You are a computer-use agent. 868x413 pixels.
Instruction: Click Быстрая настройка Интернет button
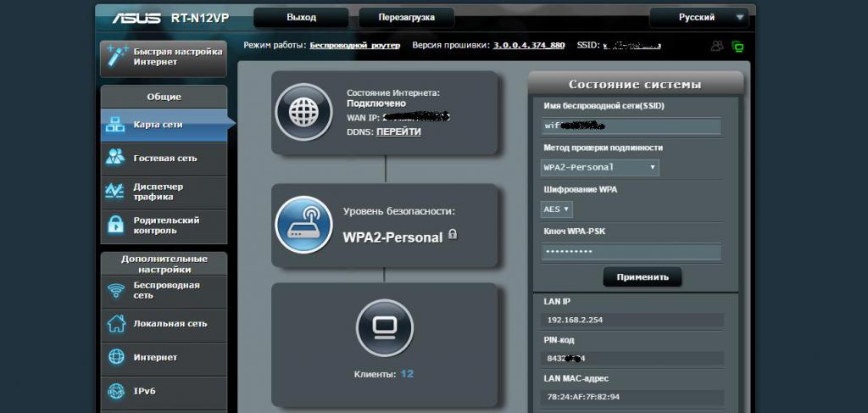164,57
